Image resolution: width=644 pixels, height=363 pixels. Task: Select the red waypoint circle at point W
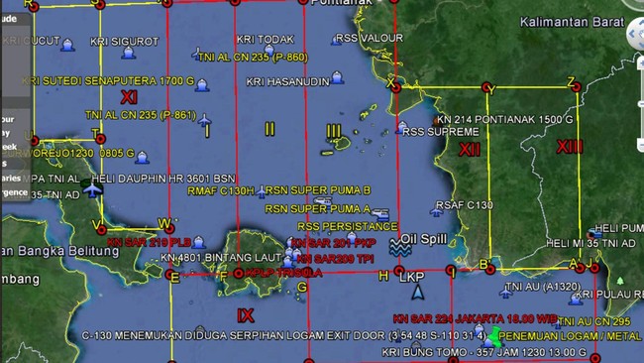[x=169, y=228]
